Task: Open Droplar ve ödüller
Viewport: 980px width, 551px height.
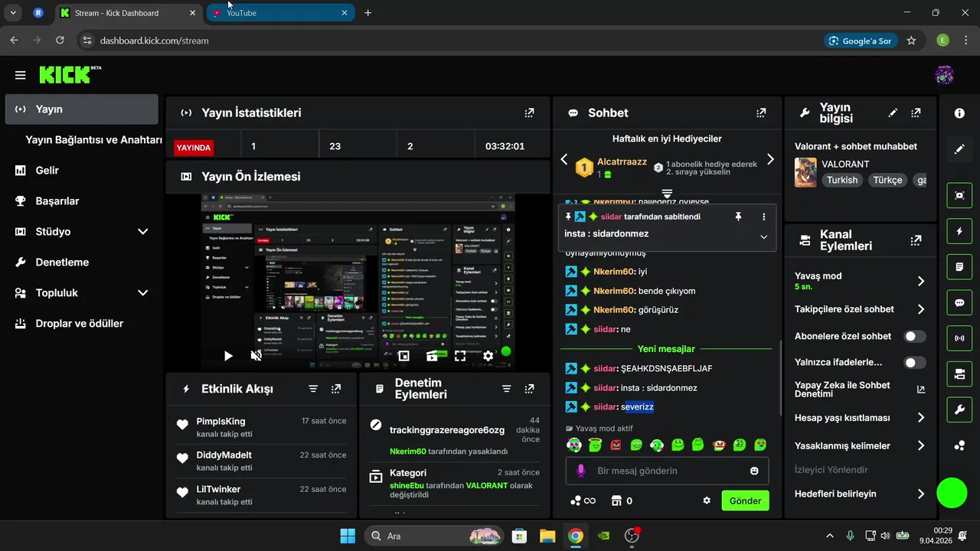Action: pos(82,323)
